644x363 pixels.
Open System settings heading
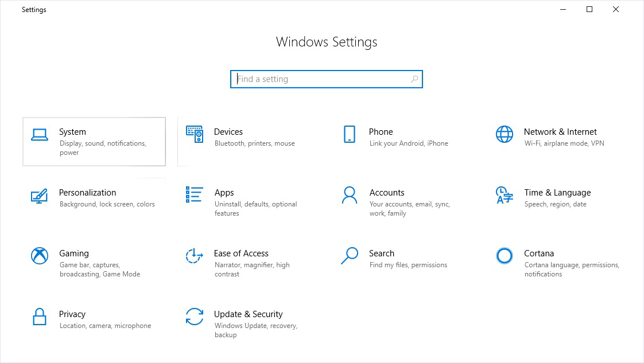tap(73, 132)
